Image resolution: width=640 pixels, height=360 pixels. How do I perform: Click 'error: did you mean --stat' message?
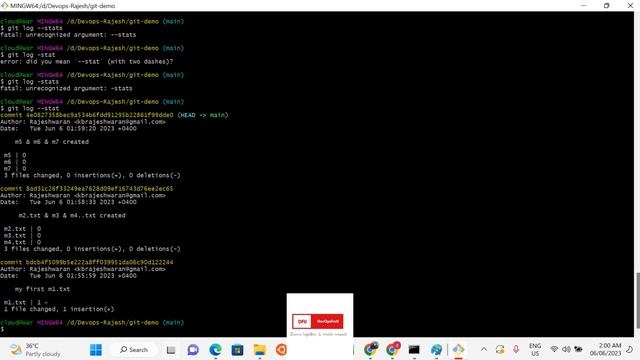[x=87, y=62]
